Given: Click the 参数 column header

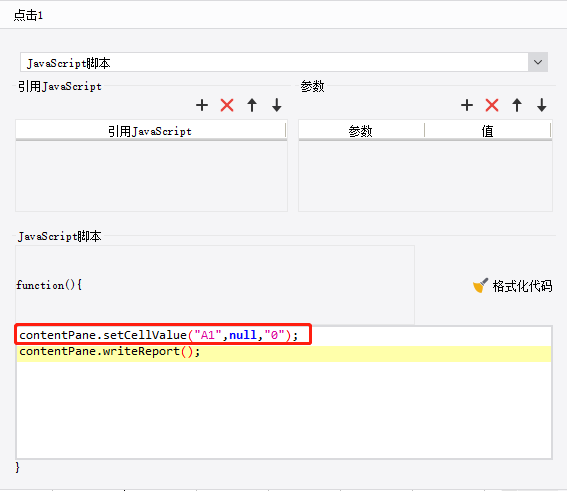Looking at the screenshot, I should click(361, 131).
